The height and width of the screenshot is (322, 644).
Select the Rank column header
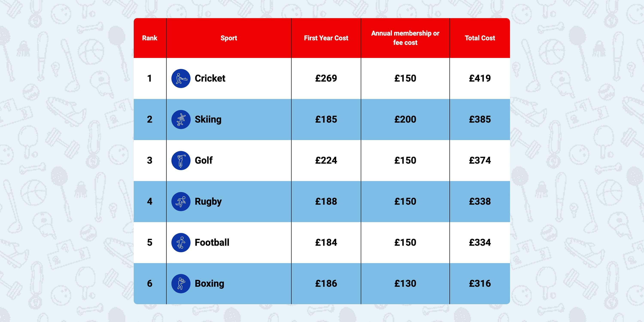coord(149,38)
